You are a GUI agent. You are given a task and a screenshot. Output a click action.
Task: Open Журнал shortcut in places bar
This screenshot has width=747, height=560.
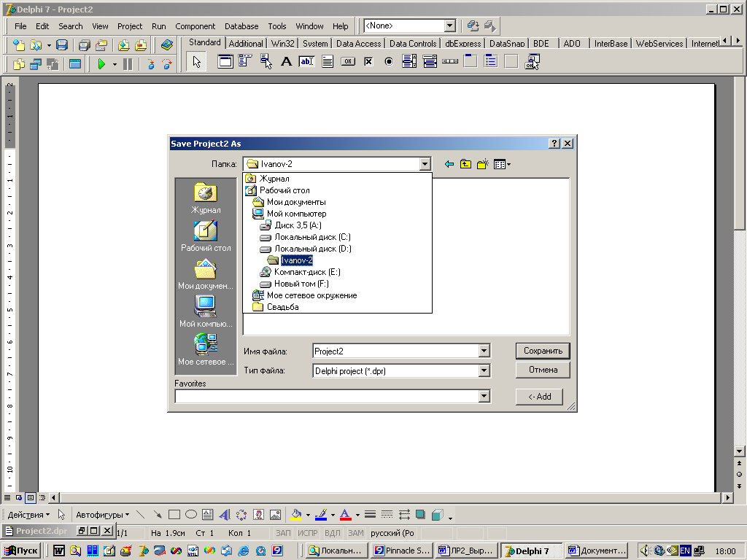(x=206, y=198)
